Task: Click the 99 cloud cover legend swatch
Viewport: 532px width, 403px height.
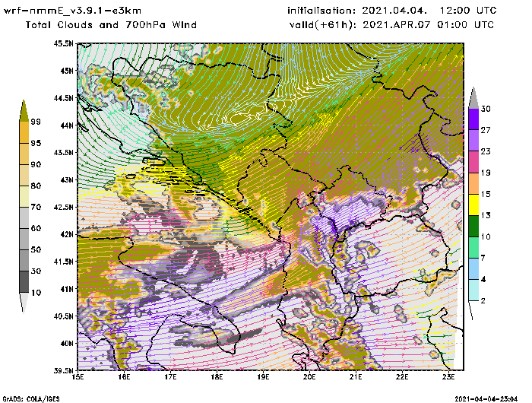Action: coord(24,132)
